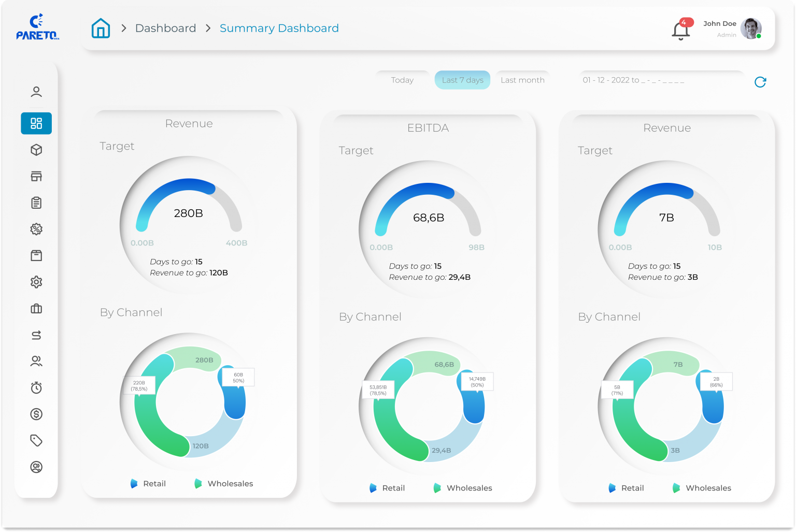
Task: Click the '14,749B (50%)' donut tooltip
Action: 477,382
